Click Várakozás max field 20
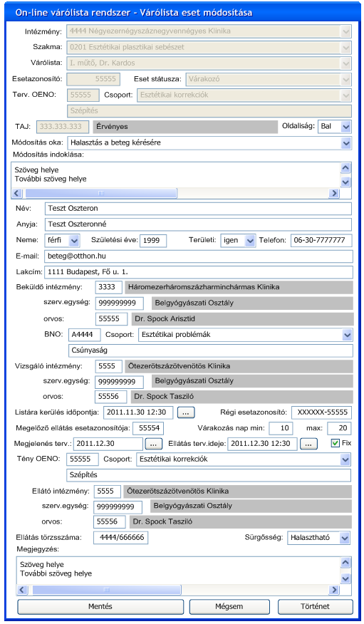 (339, 429)
